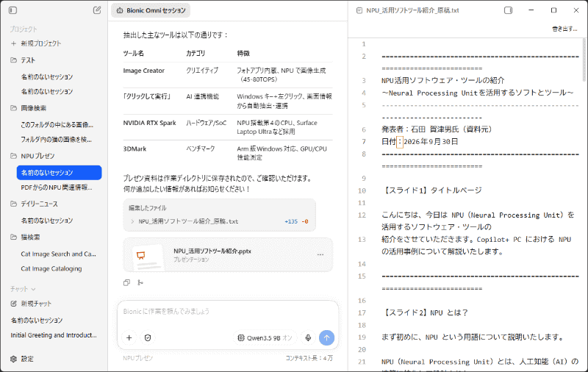Open 名前のないセッション under デイリーニュース
This screenshot has height=372, width=588.
pos(47,221)
